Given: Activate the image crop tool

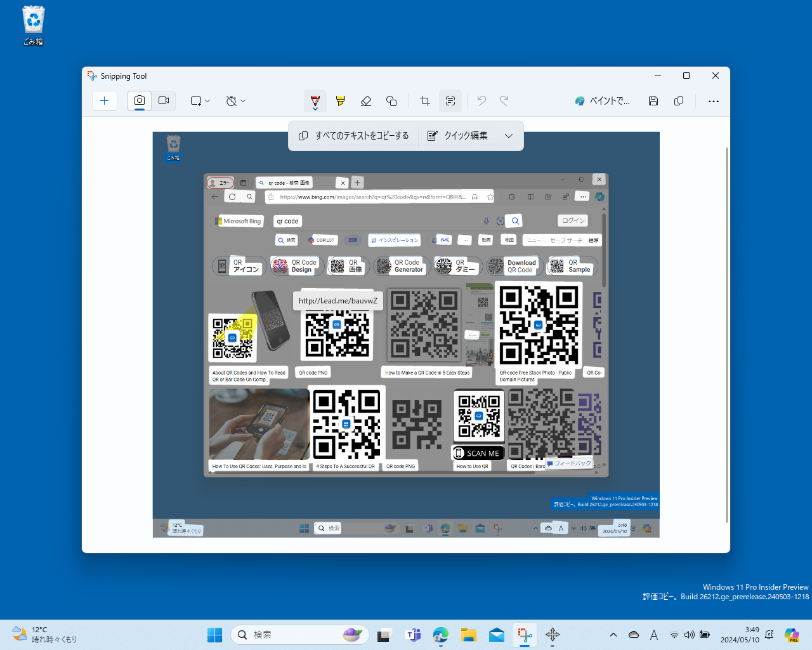Looking at the screenshot, I should click(x=425, y=101).
